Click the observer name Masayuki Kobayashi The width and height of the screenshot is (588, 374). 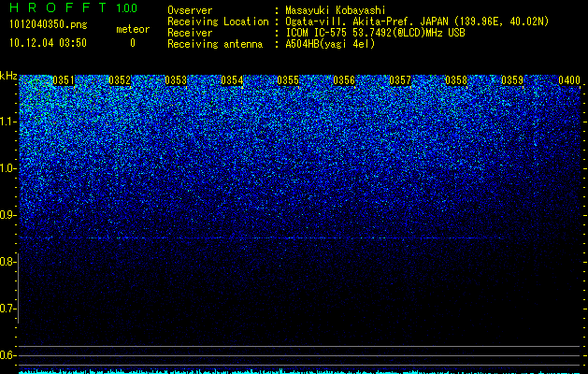tap(336, 10)
